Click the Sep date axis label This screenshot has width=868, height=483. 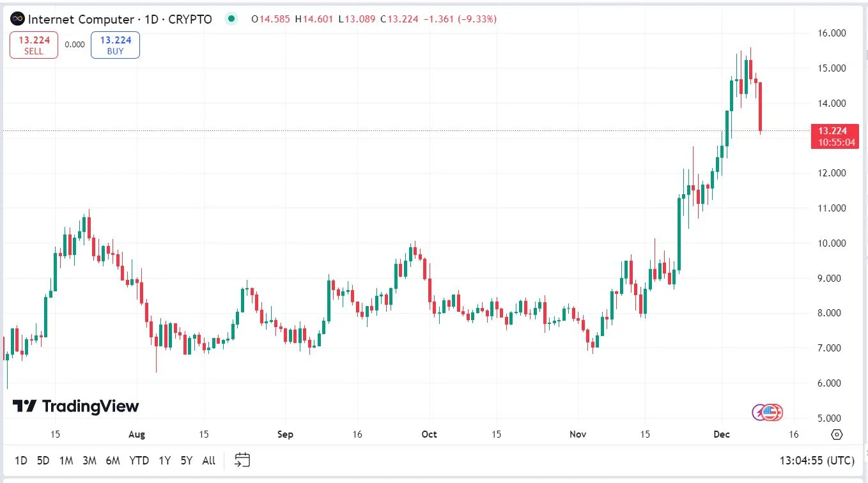click(x=285, y=434)
